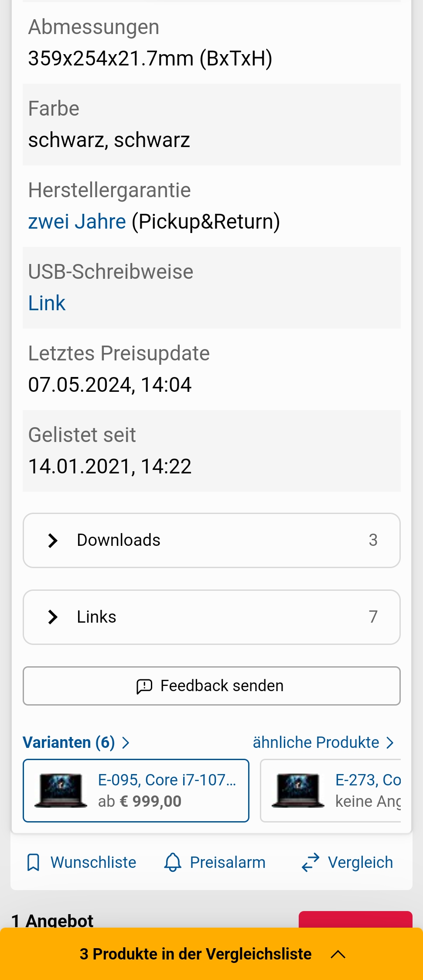Open the 3 Produkte in der Vergleichsliste bar
423x980 pixels.
[x=211, y=954]
